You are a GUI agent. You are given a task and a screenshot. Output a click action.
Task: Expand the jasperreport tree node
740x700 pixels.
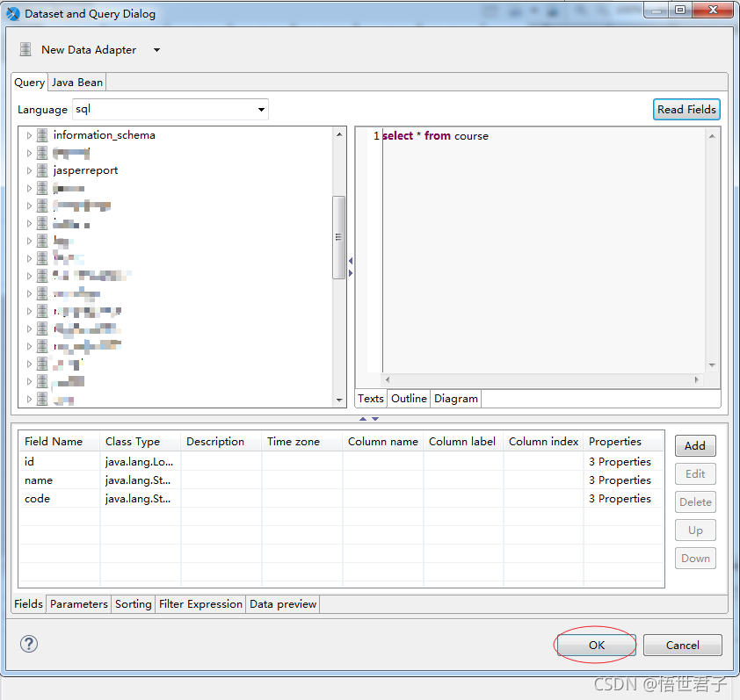pos(28,170)
